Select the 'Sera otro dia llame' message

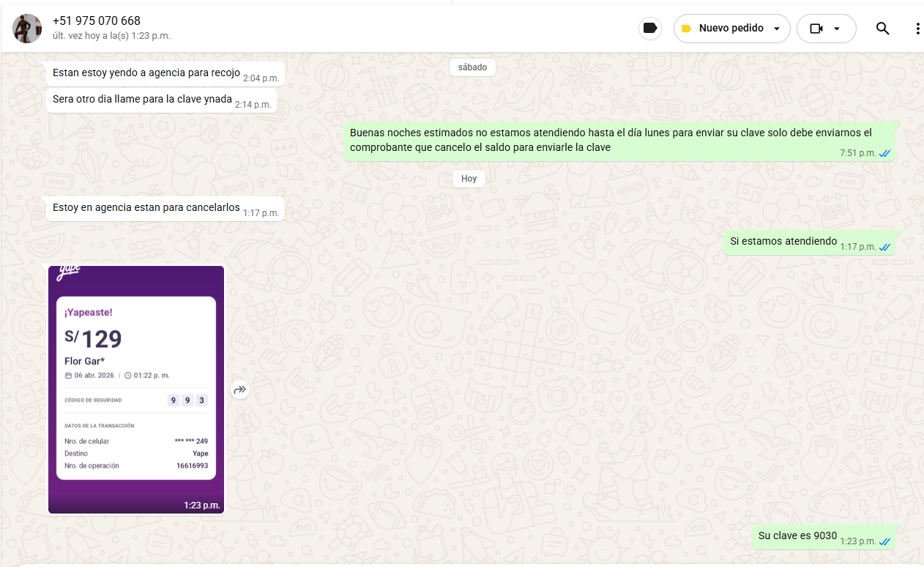(142, 99)
